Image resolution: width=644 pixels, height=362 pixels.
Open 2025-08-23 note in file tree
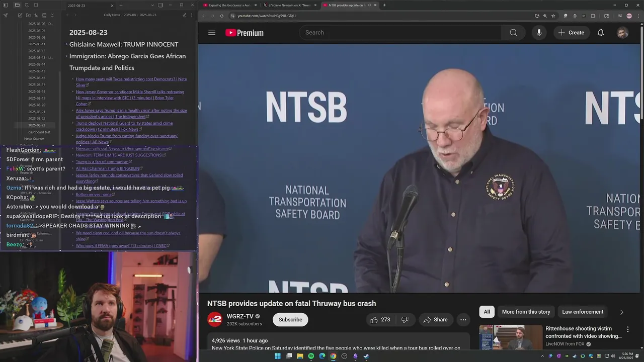tap(37, 125)
